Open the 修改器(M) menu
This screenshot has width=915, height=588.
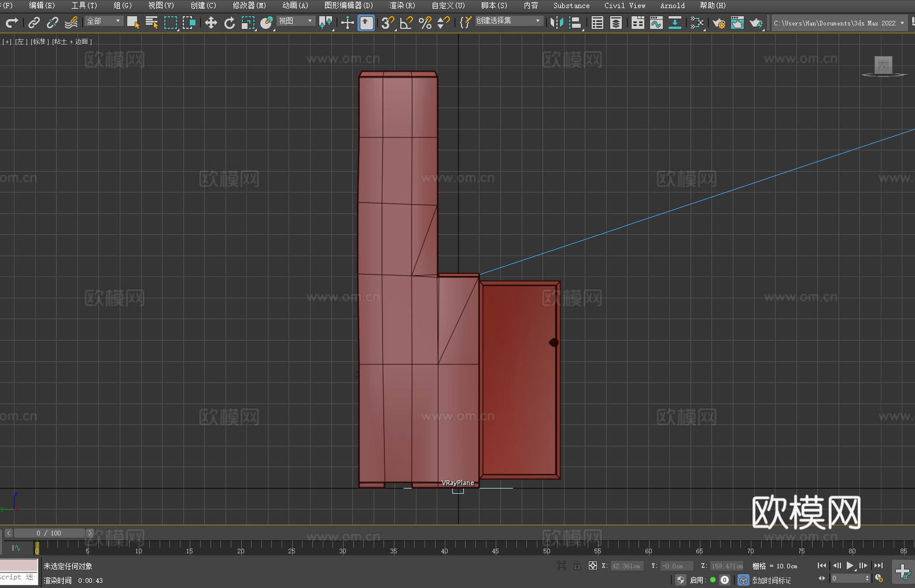(x=249, y=5)
